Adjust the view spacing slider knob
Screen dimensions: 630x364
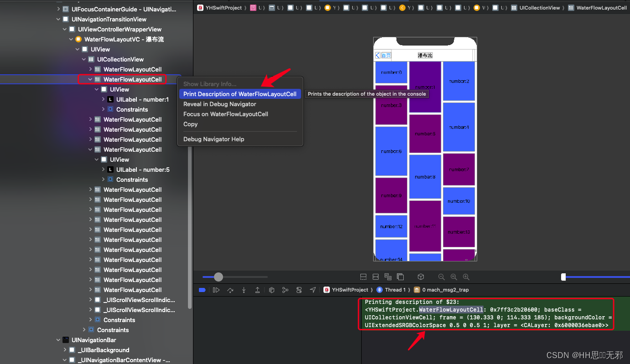coord(219,277)
